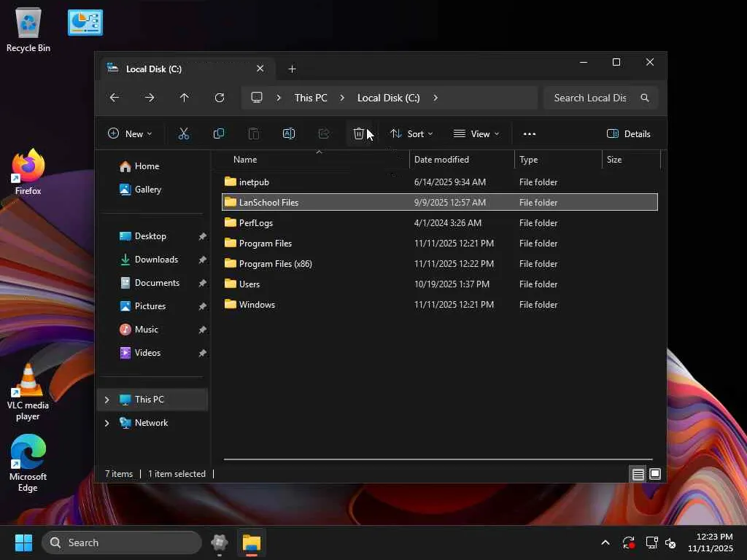Click the Copy icon in toolbar
Screen dimensions: 747x560
click(x=219, y=133)
